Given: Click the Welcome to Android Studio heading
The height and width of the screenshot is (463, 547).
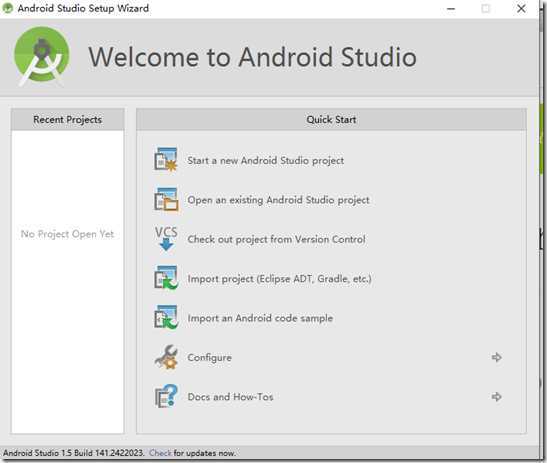Looking at the screenshot, I should click(x=252, y=57).
